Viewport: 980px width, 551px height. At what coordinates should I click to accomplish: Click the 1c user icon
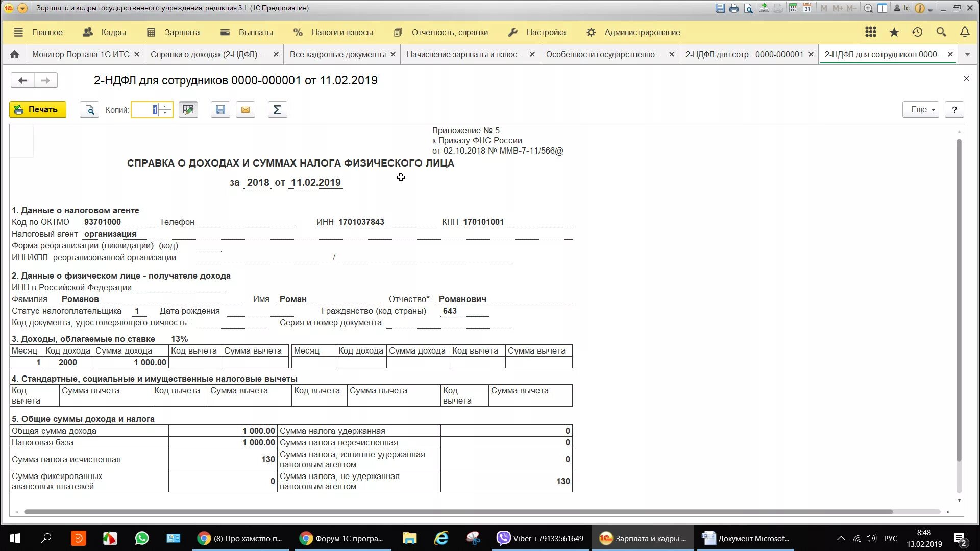point(901,8)
